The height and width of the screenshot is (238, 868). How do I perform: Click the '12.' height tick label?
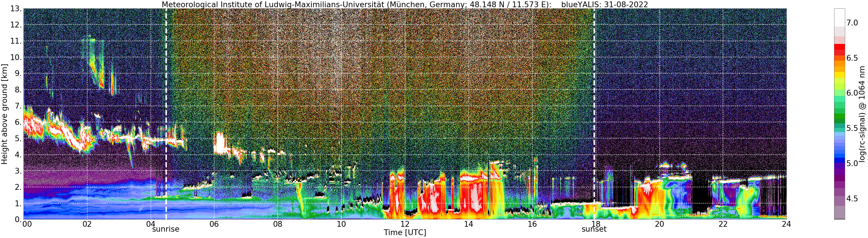(x=16, y=25)
